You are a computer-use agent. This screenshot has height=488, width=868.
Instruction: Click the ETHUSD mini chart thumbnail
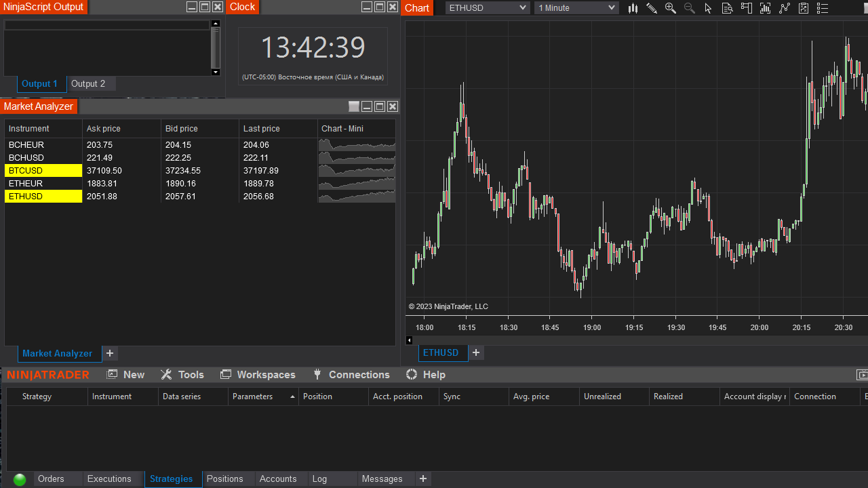pyautogui.click(x=357, y=197)
